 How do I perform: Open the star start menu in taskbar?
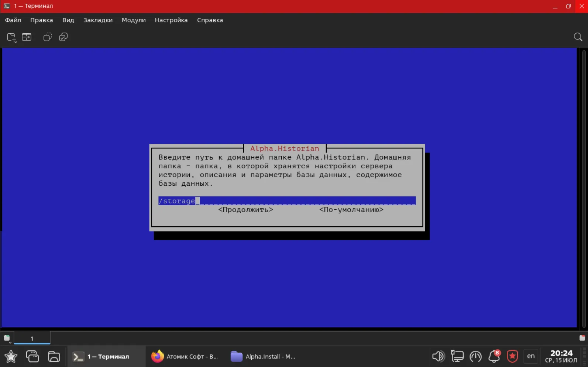(11, 356)
